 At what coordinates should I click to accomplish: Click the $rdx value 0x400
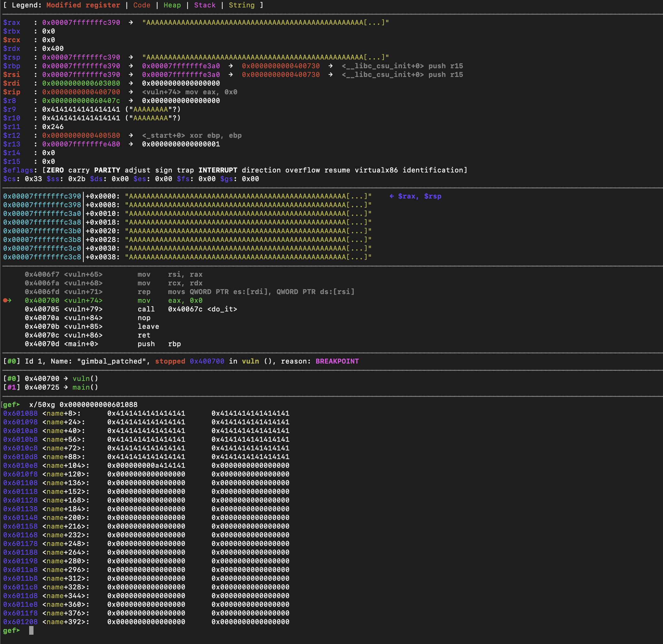[53, 48]
